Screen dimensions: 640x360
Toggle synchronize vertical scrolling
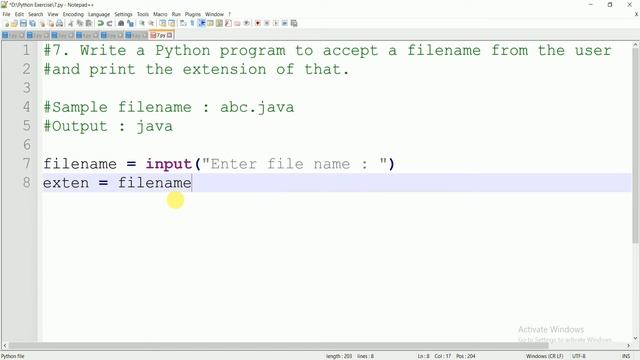162,23
